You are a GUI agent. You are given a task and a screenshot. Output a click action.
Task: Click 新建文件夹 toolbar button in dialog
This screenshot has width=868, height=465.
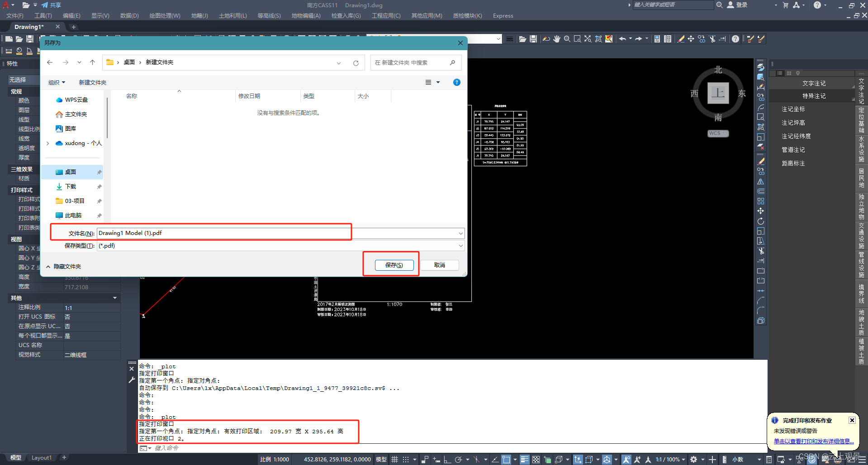(x=93, y=82)
